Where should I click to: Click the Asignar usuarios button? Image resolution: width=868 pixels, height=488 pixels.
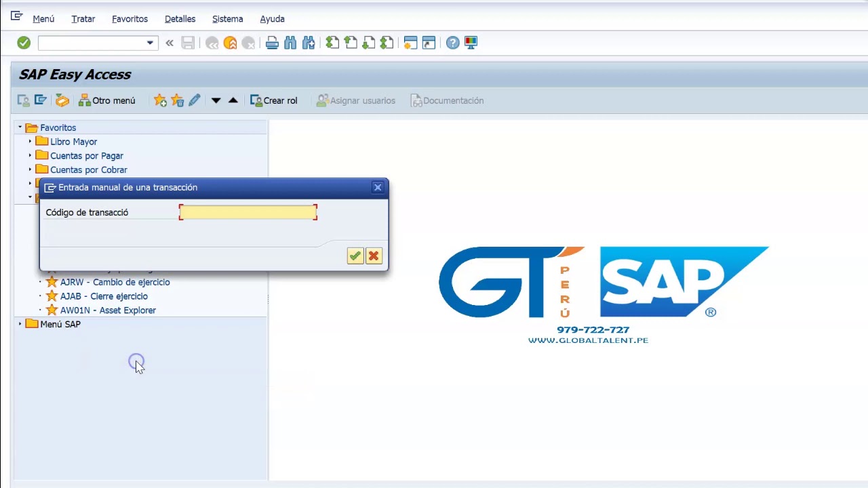point(356,100)
